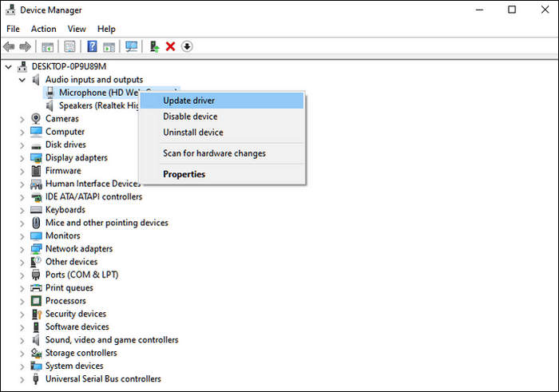The image size is (559, 392).
Task: Expand Sound, video and game controllers
Action: tap(22, 340)
